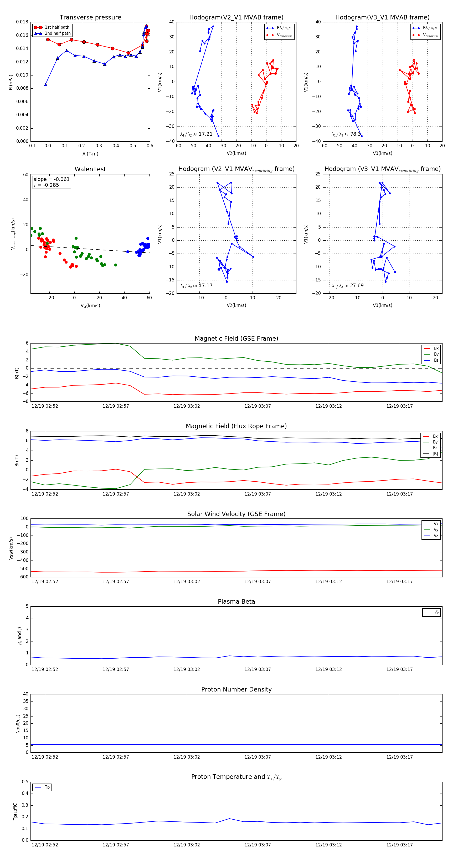Click the 'Proton Number Density' plot title

pyautogui.click(x=236, y=689)
